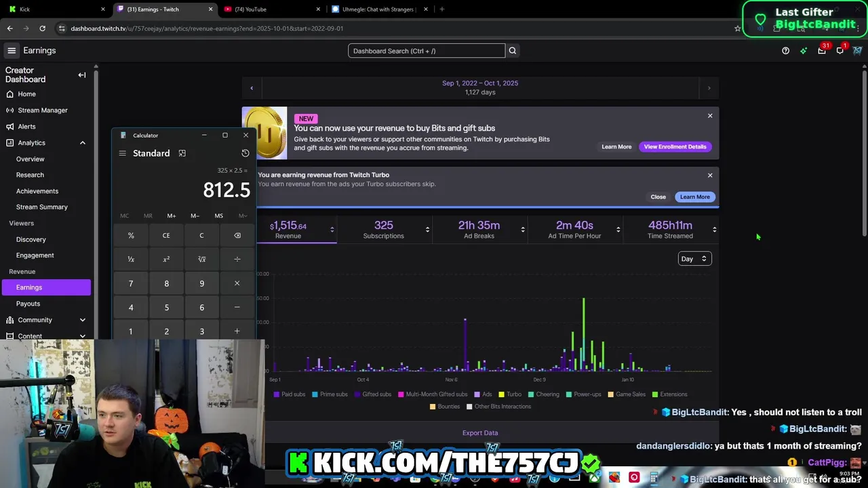Dismiss the Bits and gift subs banner
This screenshot has width=868, height=488.
pyautogui.click(x=710, y=116)
